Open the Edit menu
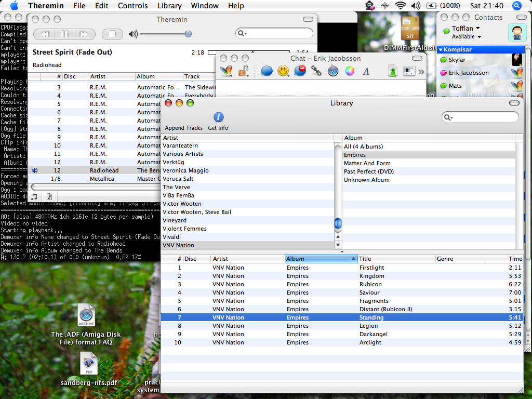Screen dimensions: 532x399 (x=101, y=6)
